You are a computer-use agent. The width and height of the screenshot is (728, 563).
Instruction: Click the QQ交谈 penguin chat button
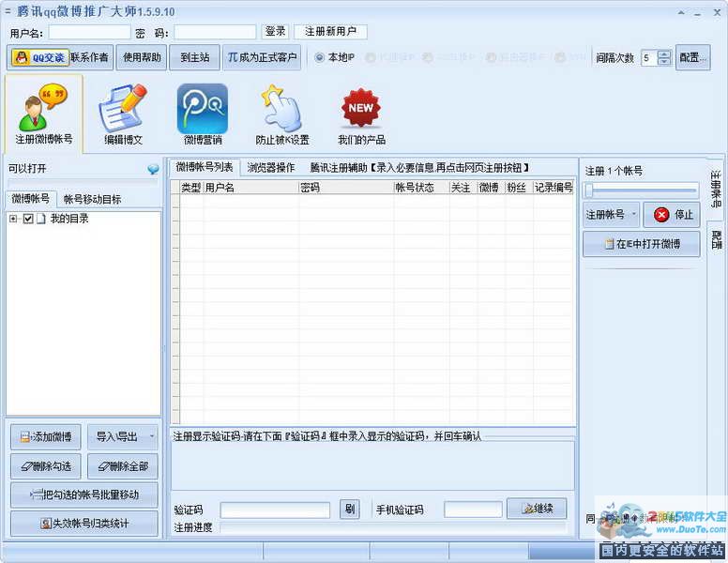click(x=40, y=57)
